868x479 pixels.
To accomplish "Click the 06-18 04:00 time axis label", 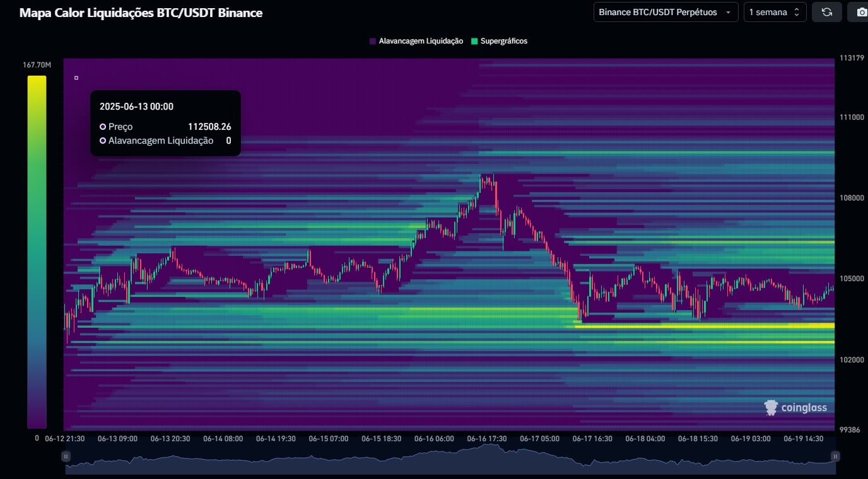I will [x=645, y=438].
